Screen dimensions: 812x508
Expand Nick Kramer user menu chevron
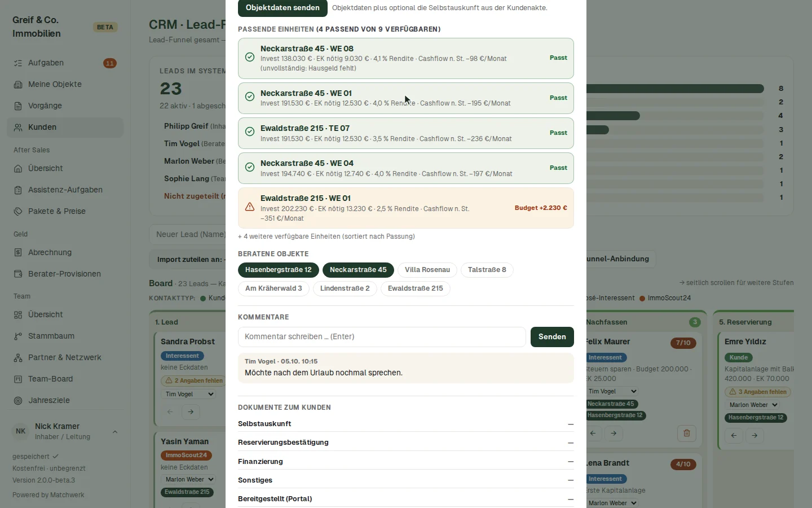(115, 432)
